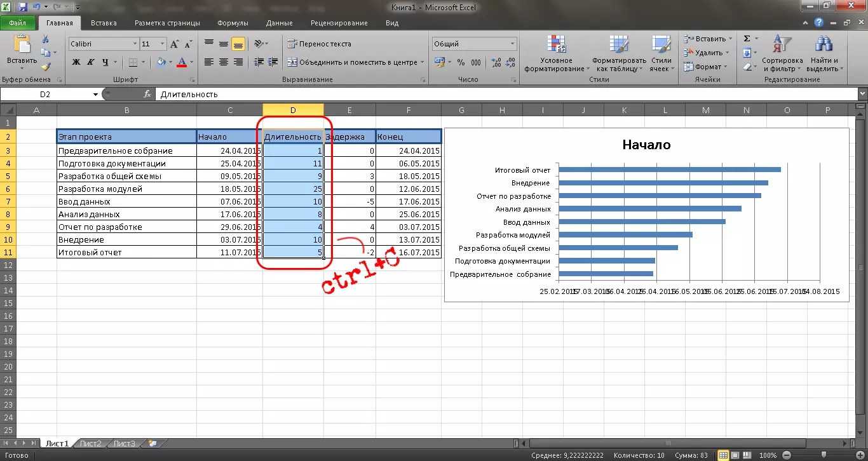This screenshot has width=868, height=461.
Task: Open the Calibri font name dropdown
Action: coord(135,44)
